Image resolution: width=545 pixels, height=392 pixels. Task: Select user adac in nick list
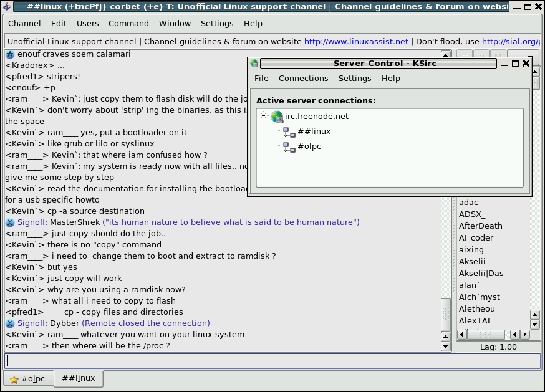(x=468, y=203)
